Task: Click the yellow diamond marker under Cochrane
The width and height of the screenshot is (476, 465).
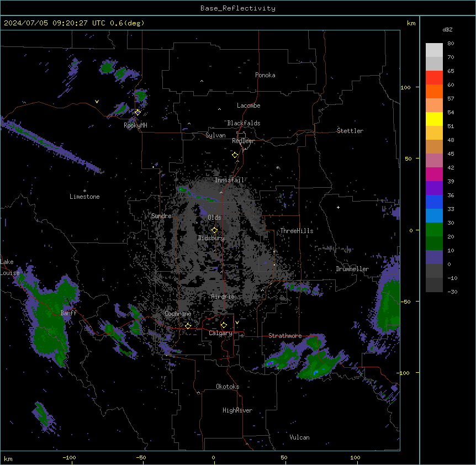Action: pos(188,326)
